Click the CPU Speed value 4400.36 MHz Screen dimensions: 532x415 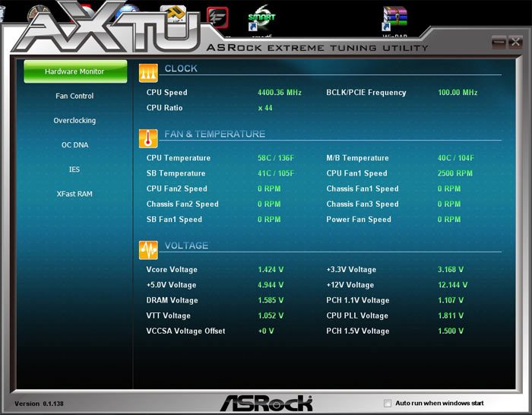(280, 93)
